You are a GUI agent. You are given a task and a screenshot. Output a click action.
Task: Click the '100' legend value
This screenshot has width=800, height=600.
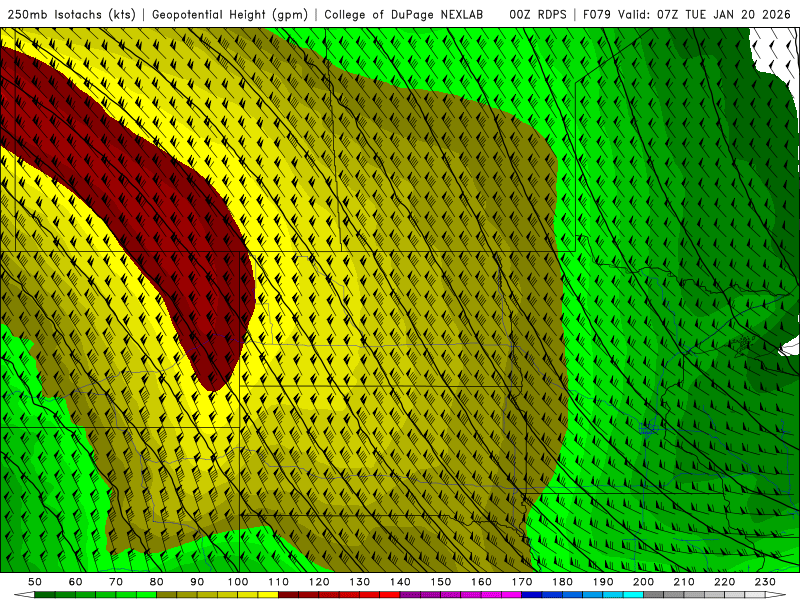(x=238, y=582)
